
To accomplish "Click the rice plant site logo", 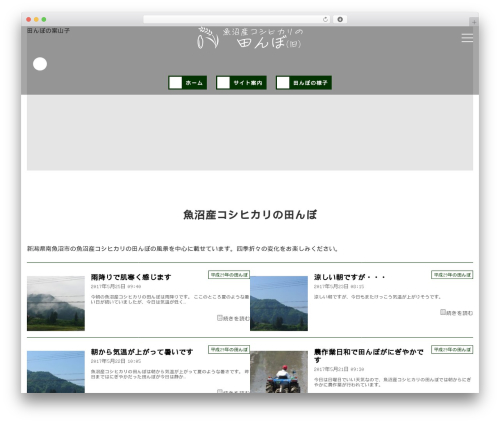I will point(250,38).
